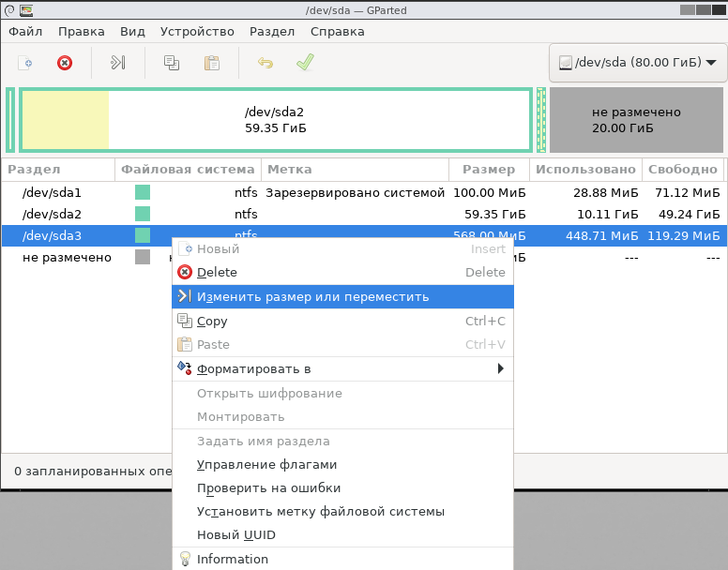Click the red Delete icon in the toolbar

tap(65, 63)
